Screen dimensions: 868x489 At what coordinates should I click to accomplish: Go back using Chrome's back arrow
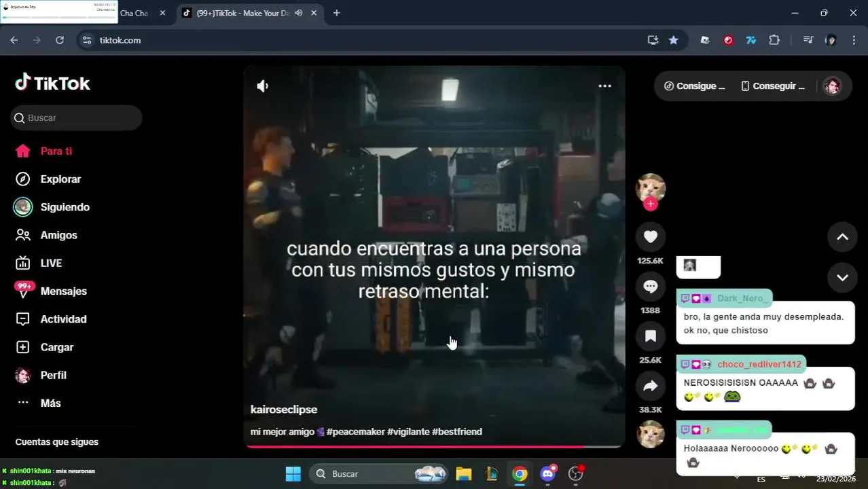[14, 40]
